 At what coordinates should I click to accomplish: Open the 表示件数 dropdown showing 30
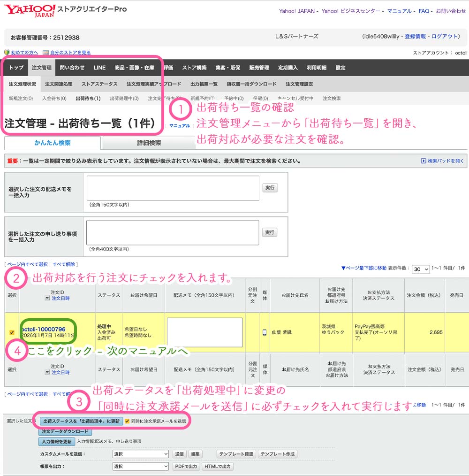(421, 269)
